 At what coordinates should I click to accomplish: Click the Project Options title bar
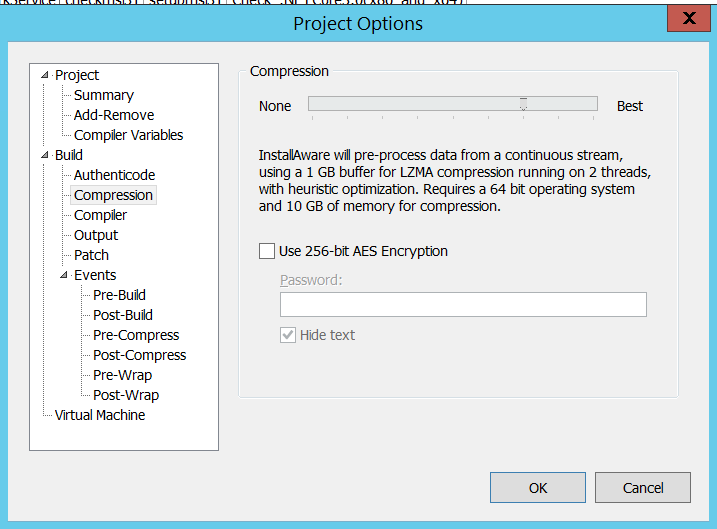(358, 23)
